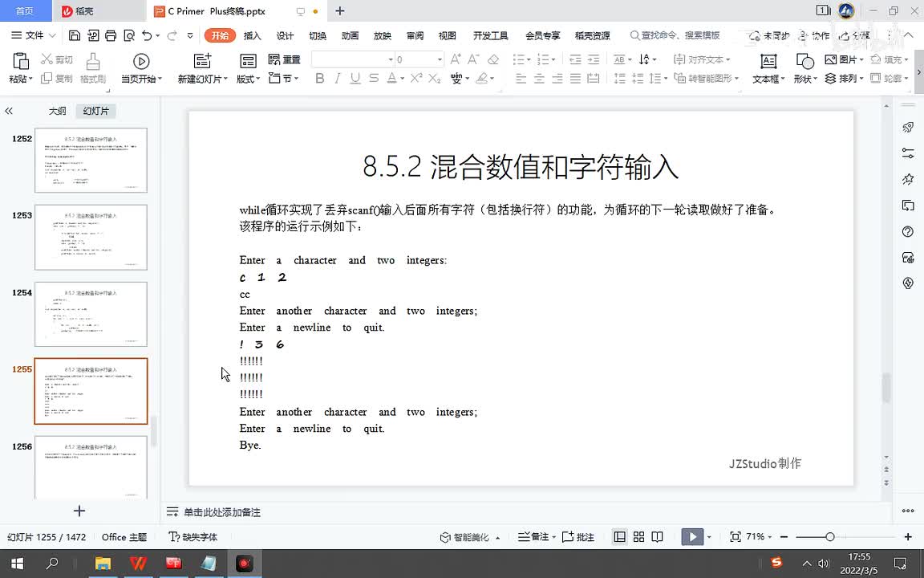Click the Smart Beautify (智能美化) button
This screenshot has width=924, height=578.
click(470, 537)
